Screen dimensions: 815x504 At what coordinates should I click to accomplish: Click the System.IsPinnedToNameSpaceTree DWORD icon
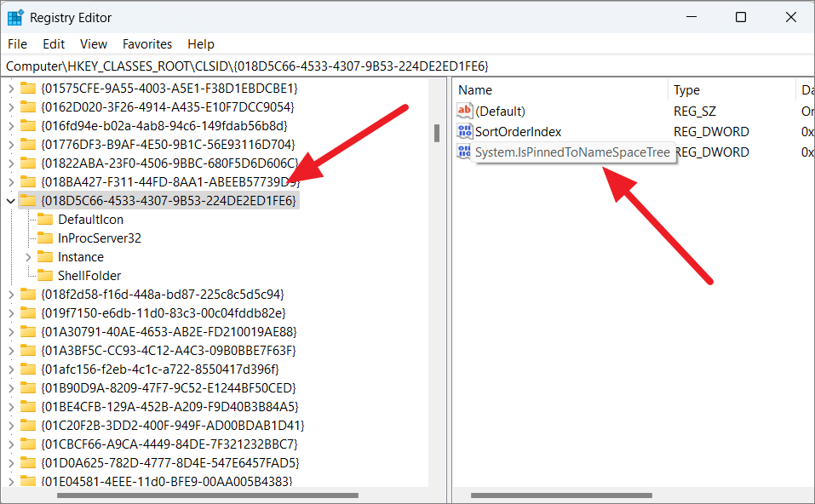point(463,152)
